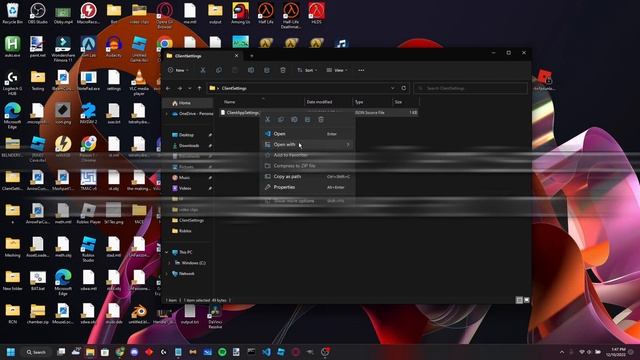Refresh the ClientSettings folder view

[404, 88]
